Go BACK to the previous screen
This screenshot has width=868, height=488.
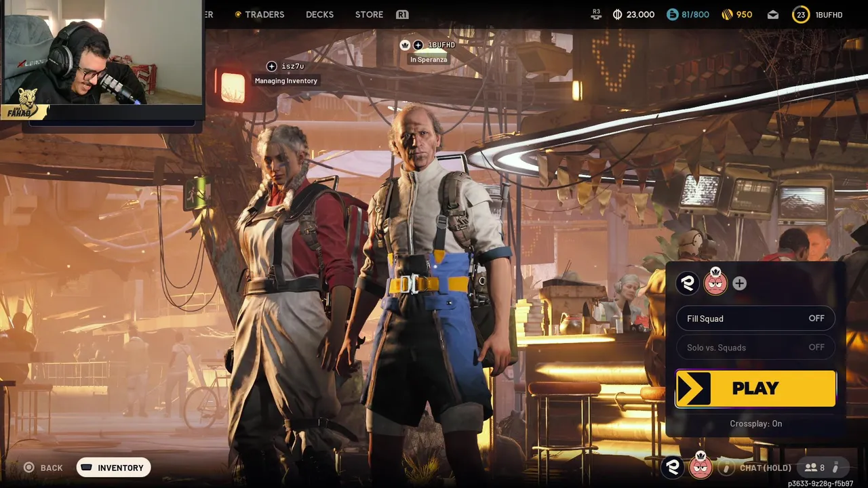[x=52, y=468]
